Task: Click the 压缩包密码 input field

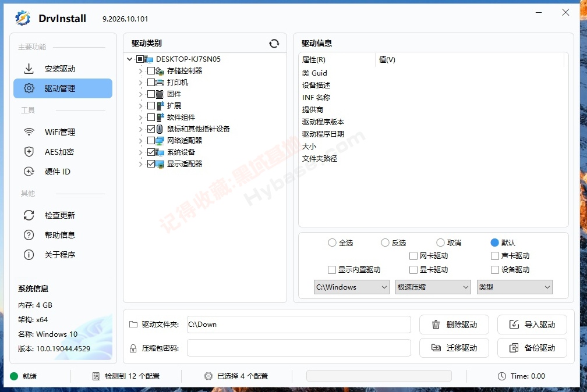Action: click(x=299, y=348)
